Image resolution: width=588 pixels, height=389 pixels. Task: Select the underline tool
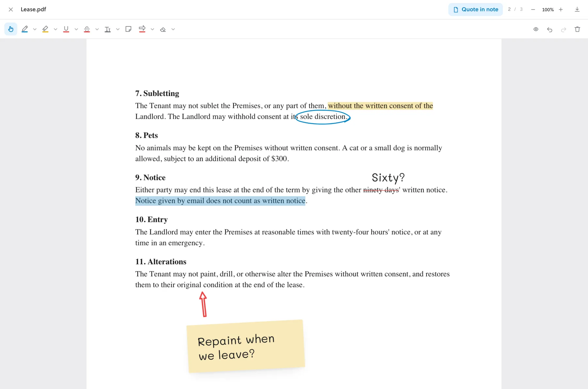point(66,29)
